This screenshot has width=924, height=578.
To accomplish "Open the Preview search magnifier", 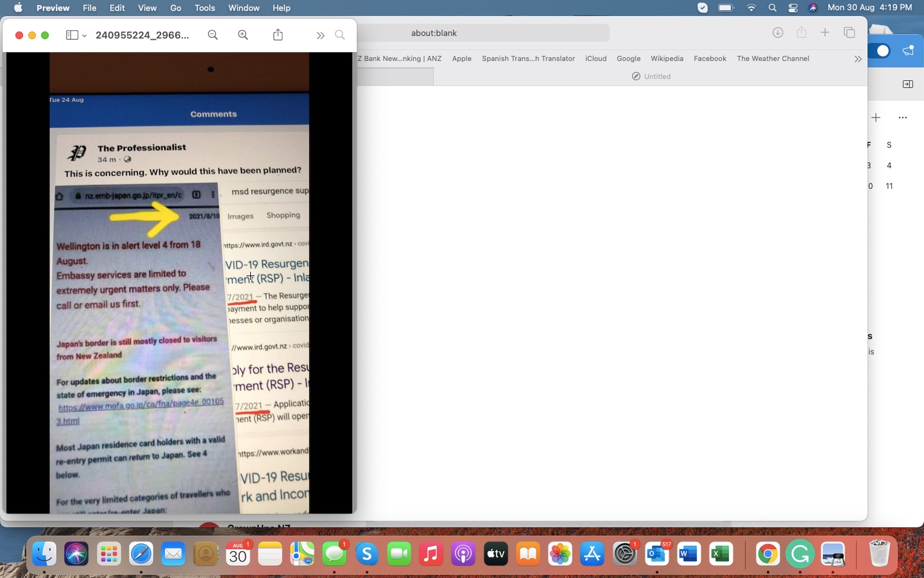I will (x=340, y=35).
